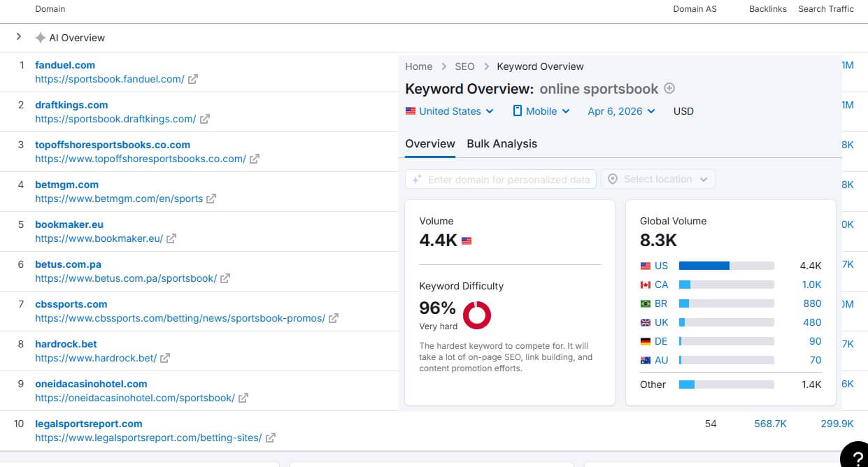This screenshot has height=467, width=868.
Task: Open the topoffshoresportsbooks.co.com domain link
Action: (x=113, y=145)
